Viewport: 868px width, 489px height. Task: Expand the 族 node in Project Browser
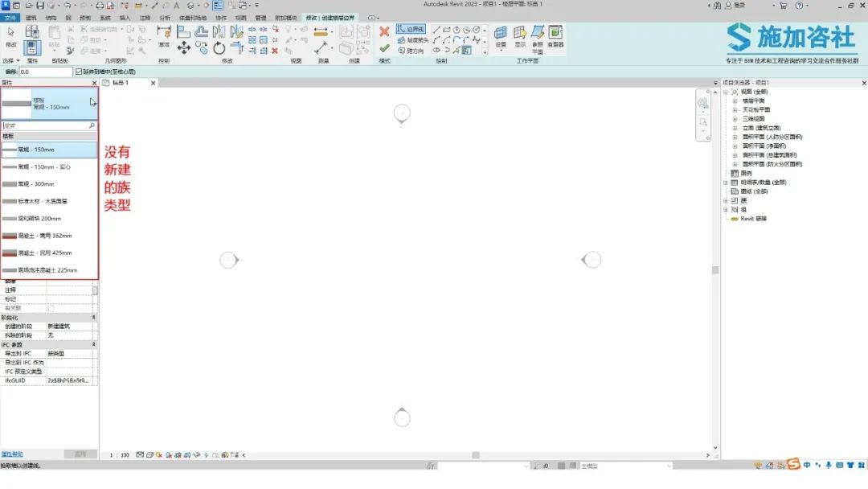pyautogui.click(x=726, y=200)
